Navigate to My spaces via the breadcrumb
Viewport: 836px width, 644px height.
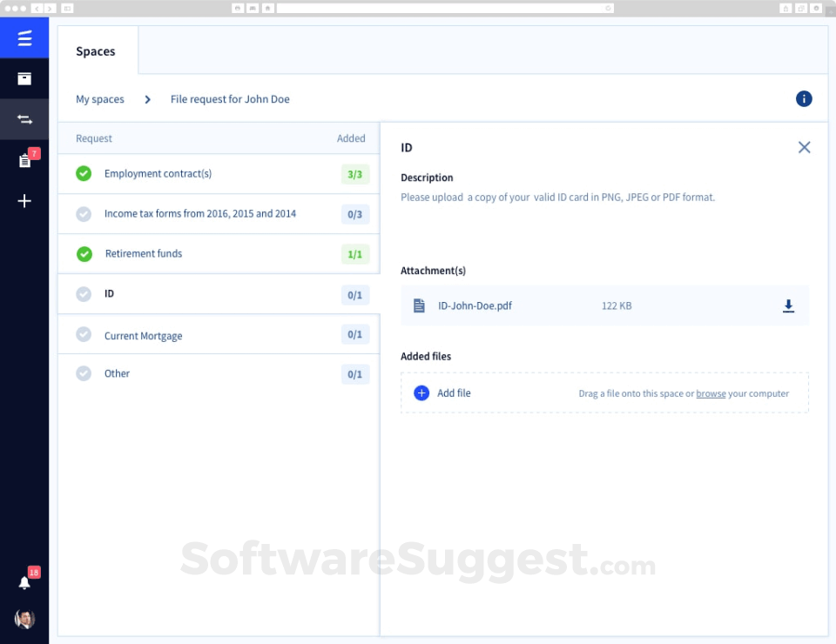pos(99,99)
